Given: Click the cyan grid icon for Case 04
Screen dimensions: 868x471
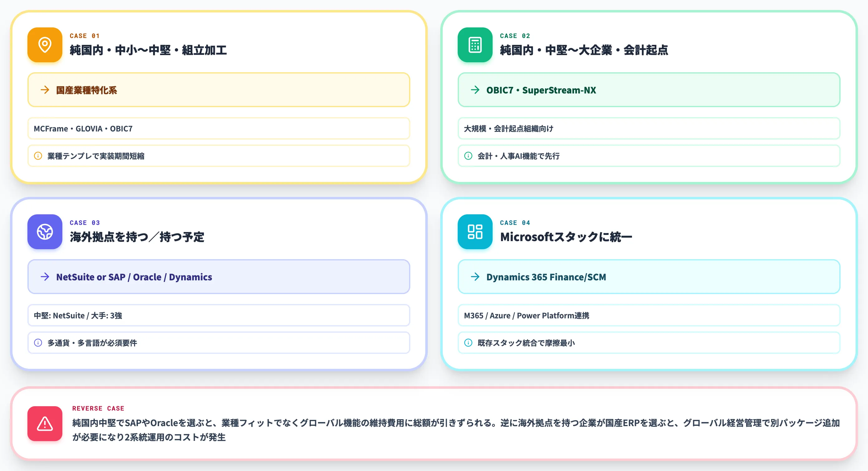Looking at the screenshot, I should 475,232.
